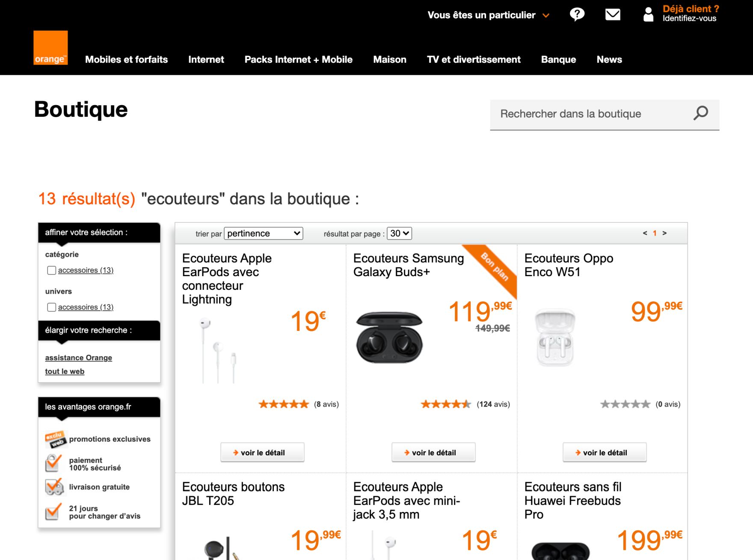Open the 'trier par' pertinence dropdown
This screenshot has width=753, height=560.
[263, 233]
